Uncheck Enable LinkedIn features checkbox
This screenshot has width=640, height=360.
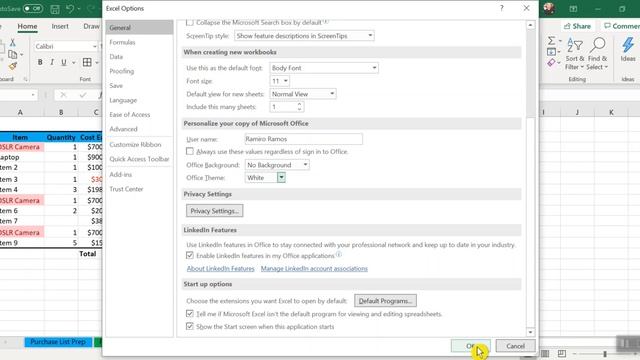pyautogui.click(x=189, y=256)
